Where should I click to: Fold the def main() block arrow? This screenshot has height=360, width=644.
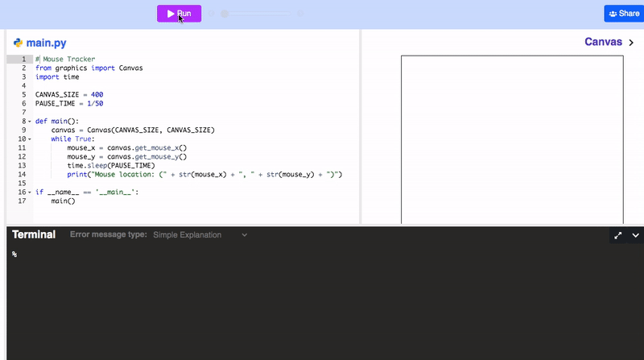(30, 122)
